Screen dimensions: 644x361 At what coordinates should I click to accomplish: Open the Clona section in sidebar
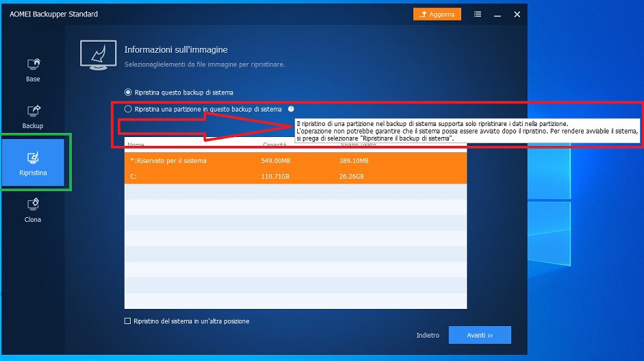point(33,210)
